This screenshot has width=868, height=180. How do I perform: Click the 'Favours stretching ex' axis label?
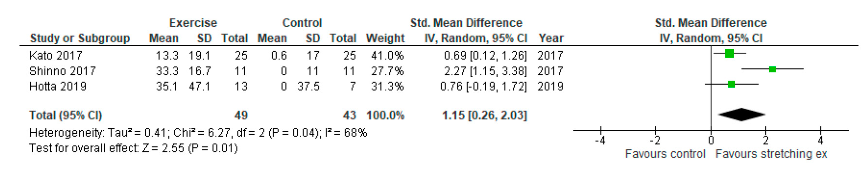pyautogui.click(x=771, y=154)
